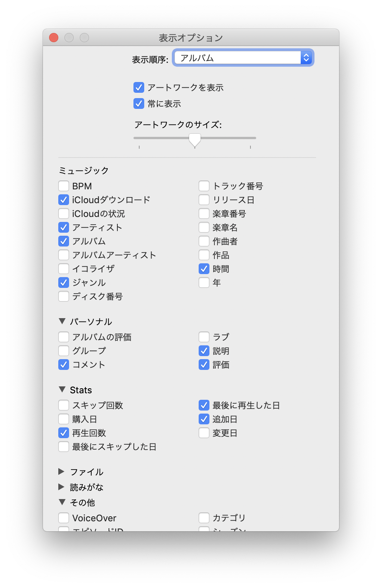Collapse the その他 section

(62, 502)
